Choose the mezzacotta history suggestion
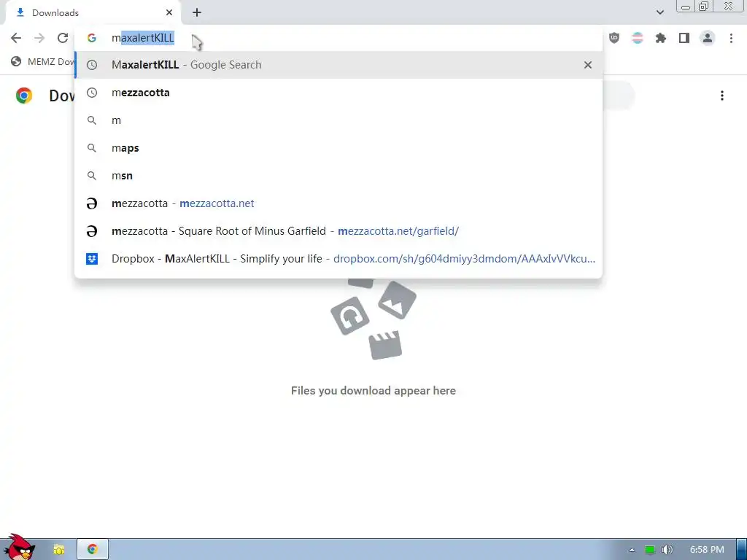The image size is (747, 560). tap(338, 93)
